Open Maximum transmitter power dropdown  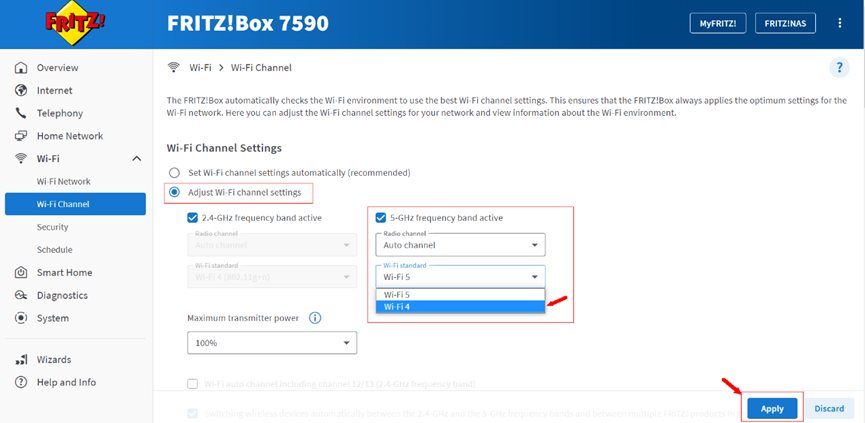click(272, 342)
